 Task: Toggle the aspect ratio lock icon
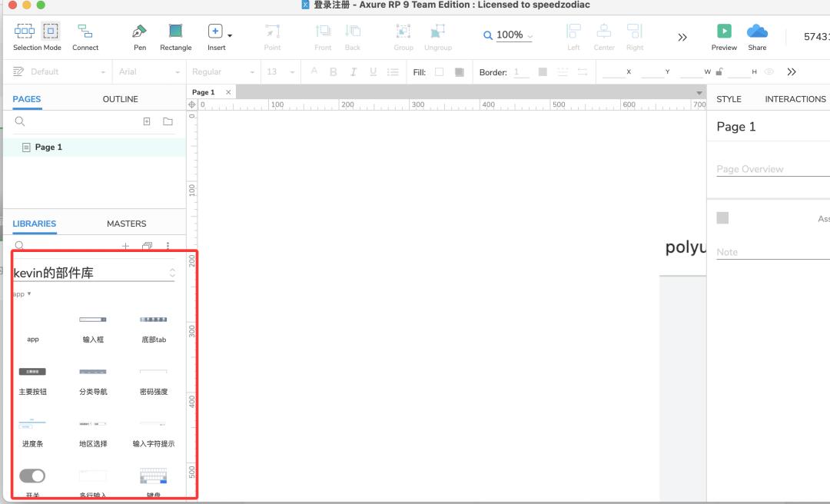[x=719, y=72]
